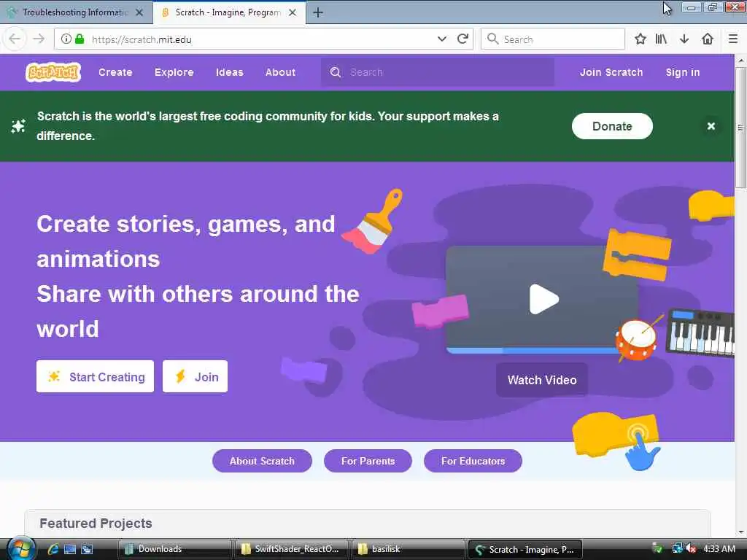The width and height of the screenshot is (747, 560).
Task: Click the magnifier in the browser search box
Action: (x=492, y=39)
